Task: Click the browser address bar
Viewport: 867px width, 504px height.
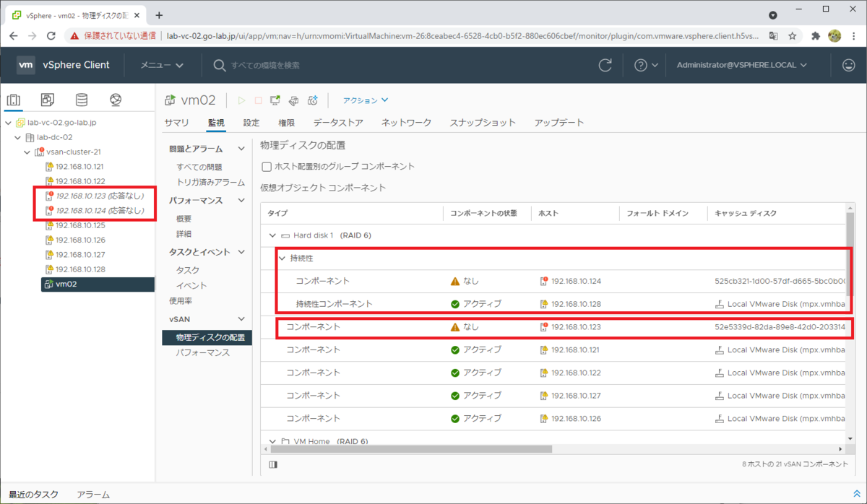Action: [462, 35]
